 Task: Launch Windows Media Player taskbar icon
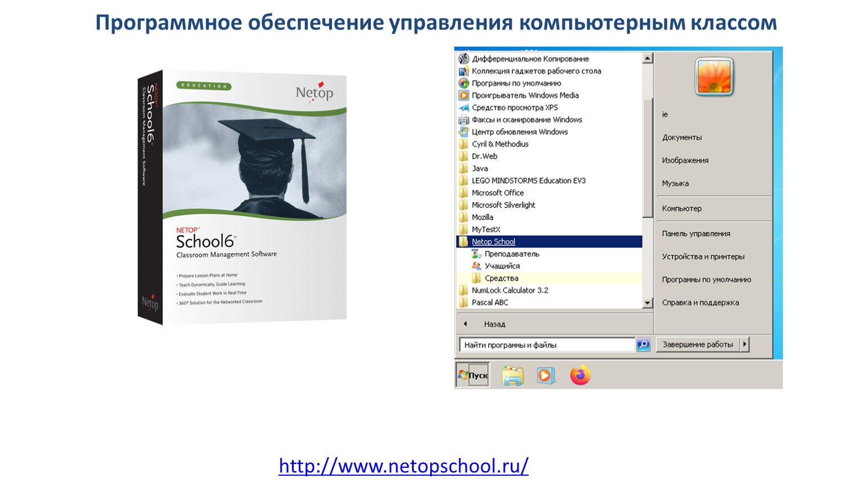546,375
